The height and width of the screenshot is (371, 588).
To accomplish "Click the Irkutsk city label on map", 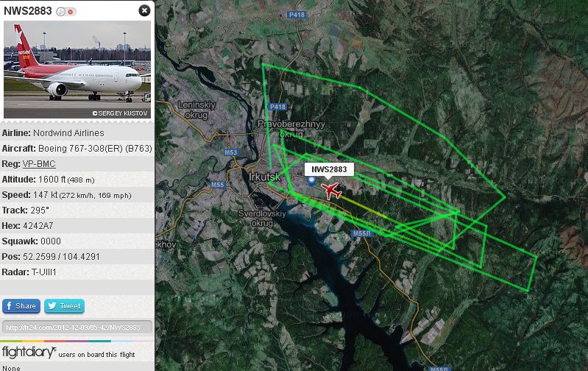I will (264, 177).
